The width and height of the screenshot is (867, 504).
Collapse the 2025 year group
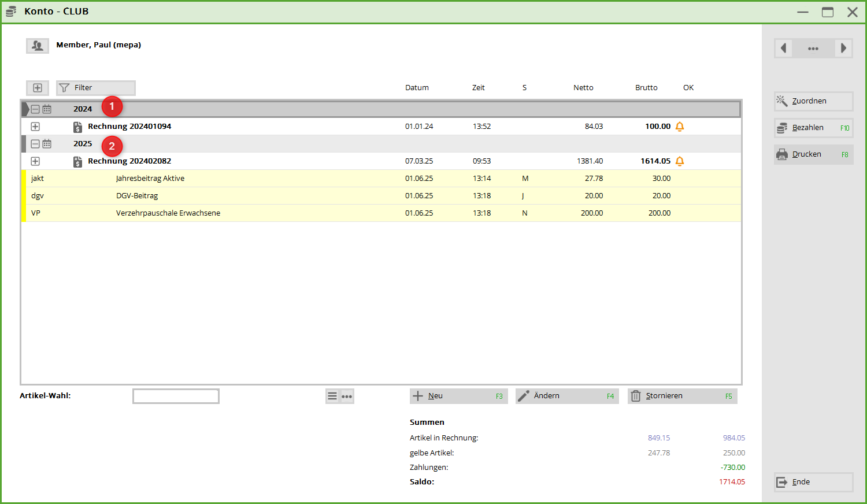pos(35,144)
